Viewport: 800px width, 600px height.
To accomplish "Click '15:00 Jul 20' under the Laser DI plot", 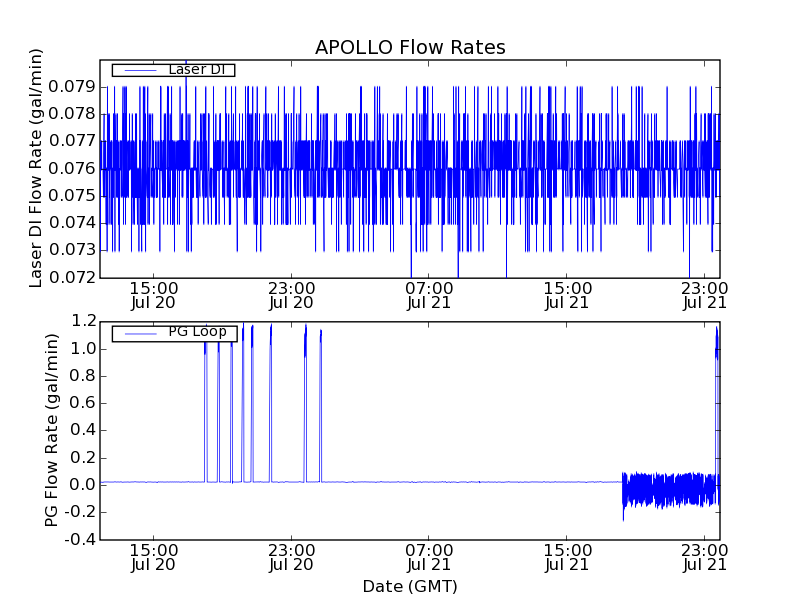I will [x=153, y=295].
